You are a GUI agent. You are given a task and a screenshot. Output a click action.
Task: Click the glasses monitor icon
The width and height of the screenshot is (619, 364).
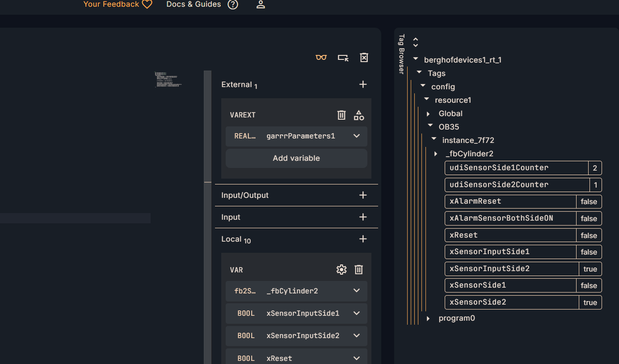[x=321, y=58]
